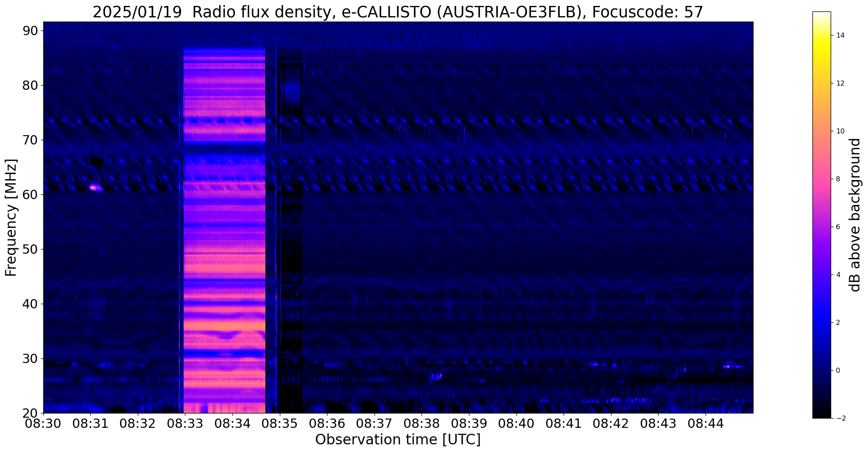The image size is (868, 452).
Task: Click the colorbar tick label 12
Action: pos(840,83)
